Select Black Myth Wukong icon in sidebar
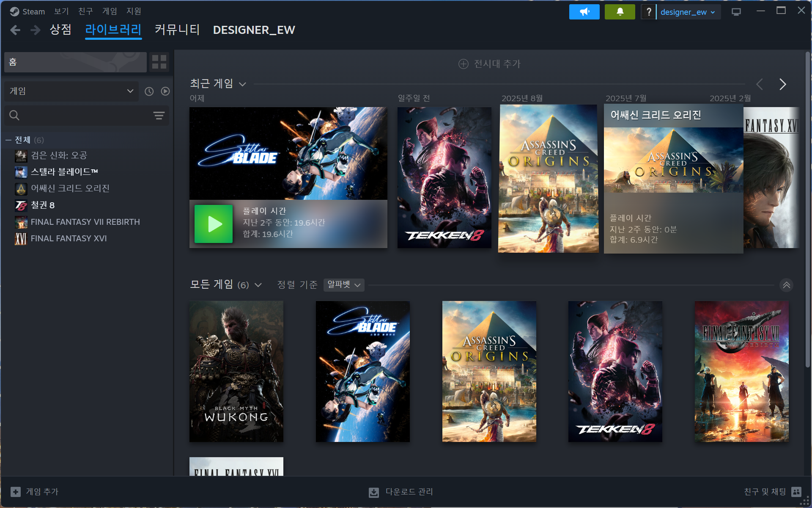This screenshot has width=812, height=508. point(21,156)
